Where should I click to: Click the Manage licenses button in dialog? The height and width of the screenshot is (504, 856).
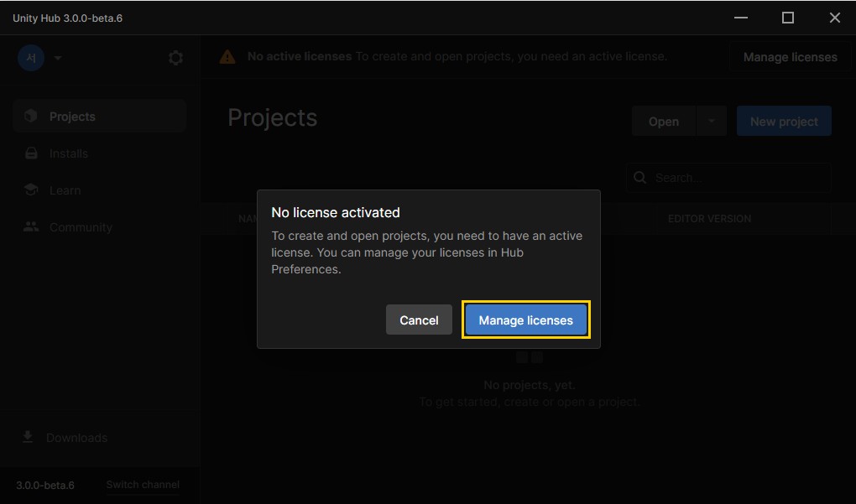pos(525,320)
